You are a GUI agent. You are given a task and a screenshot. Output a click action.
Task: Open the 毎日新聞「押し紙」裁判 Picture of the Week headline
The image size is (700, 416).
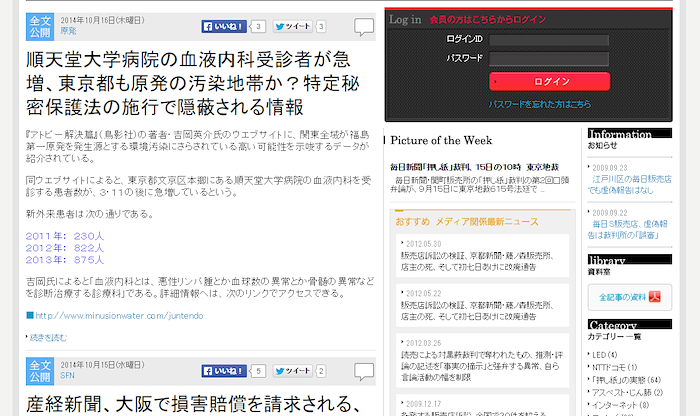(x=475, y=167)
